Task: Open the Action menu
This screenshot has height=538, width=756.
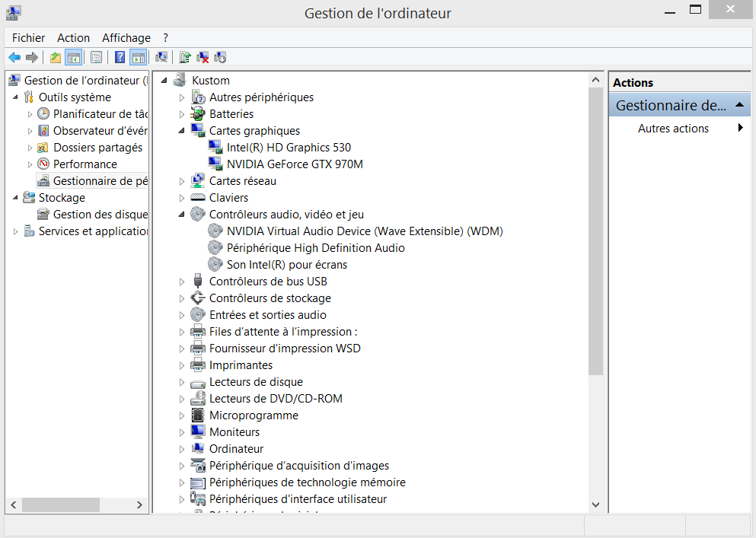Action: tap(73, 37)
